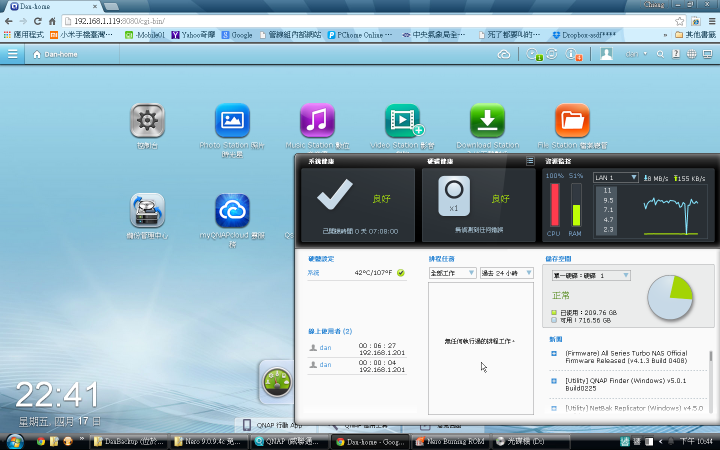
Task: Select the storage volume dropdown
Action: (591, 276)
